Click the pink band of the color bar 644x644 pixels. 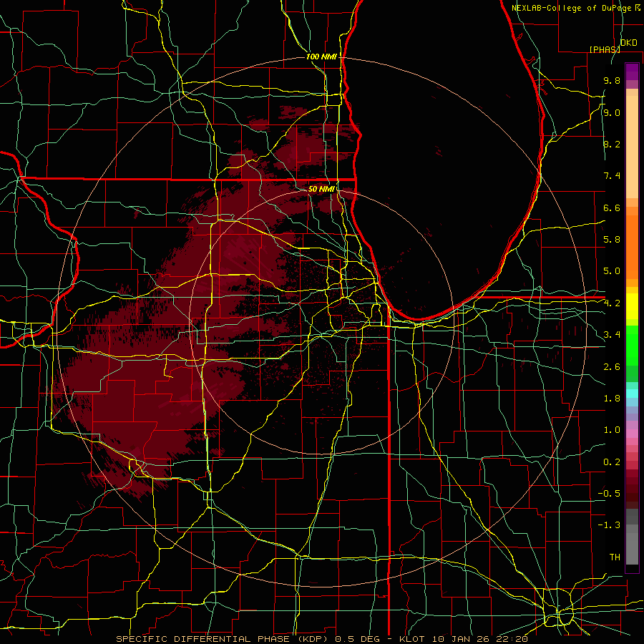[x=632, y=434]
